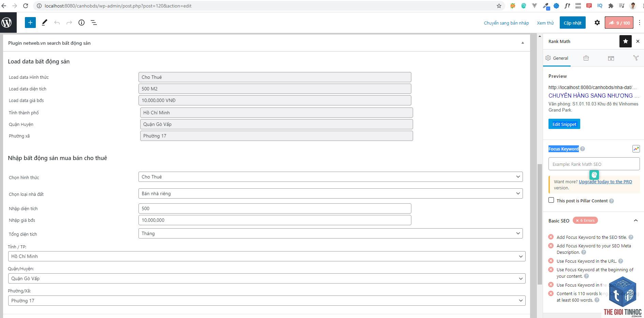Open the Quận/Huyện dropdown

tap(267, 278)
